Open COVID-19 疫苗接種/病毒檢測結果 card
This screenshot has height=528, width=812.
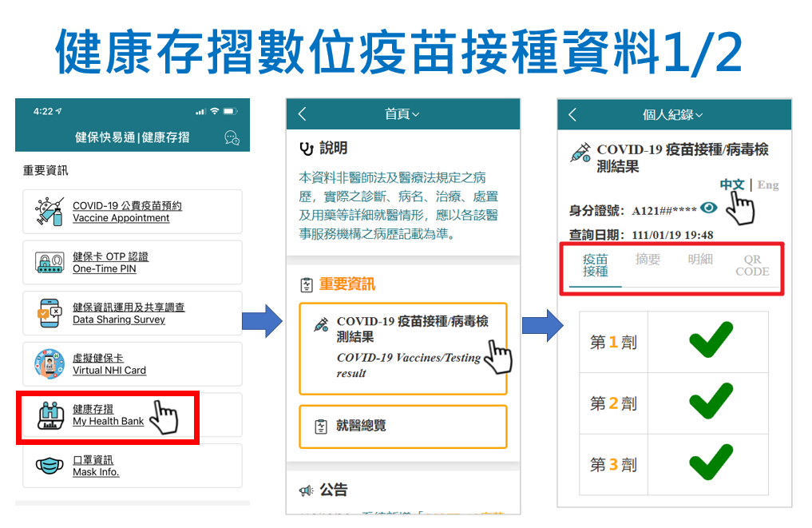pyautogui.click(x=403, y=348)
